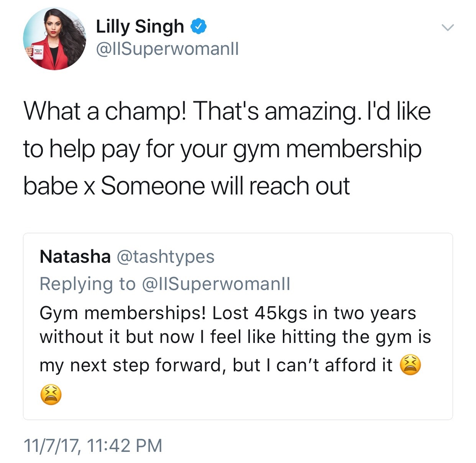Open Lilly Singh's profile picture
This screenshot has width=476, height=463.
tap(55, 39)
